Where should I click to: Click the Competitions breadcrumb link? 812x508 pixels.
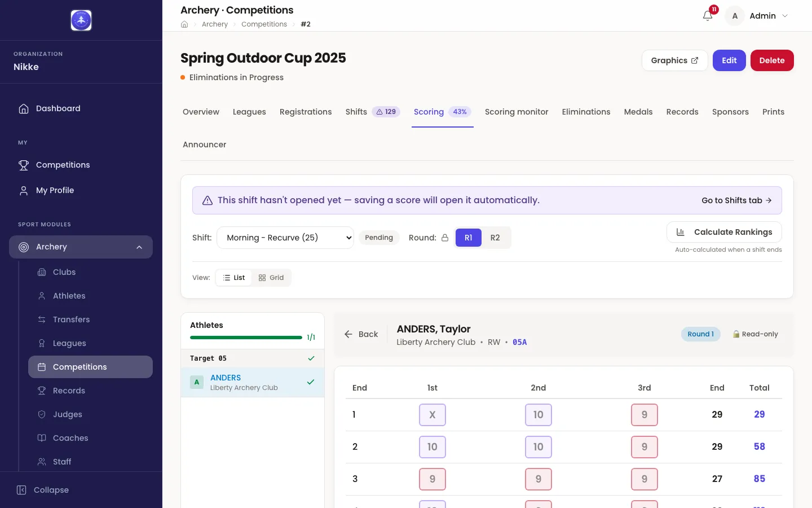pos(264,24)
